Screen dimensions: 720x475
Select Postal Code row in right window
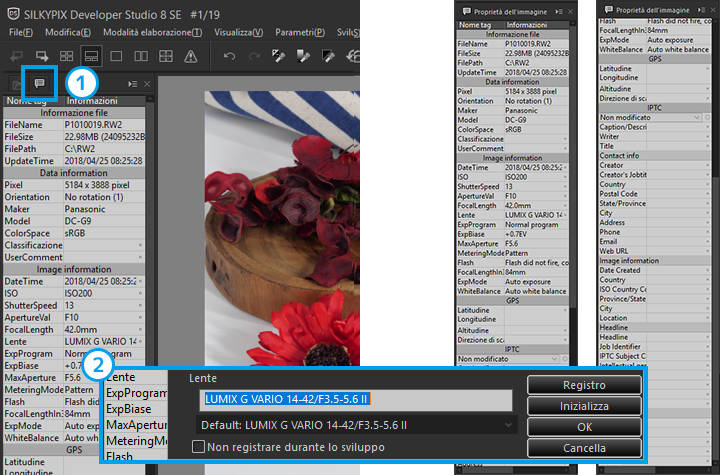[655, 194]
